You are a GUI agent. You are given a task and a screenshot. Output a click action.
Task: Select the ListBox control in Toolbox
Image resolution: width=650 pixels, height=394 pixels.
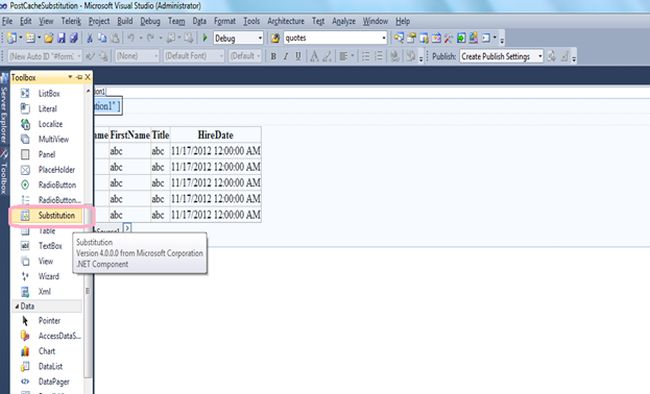coord(47,94)
